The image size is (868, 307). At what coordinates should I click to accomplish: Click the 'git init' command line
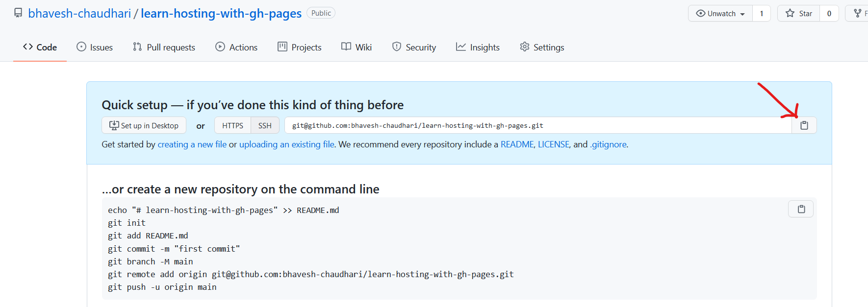click(127, 223)
